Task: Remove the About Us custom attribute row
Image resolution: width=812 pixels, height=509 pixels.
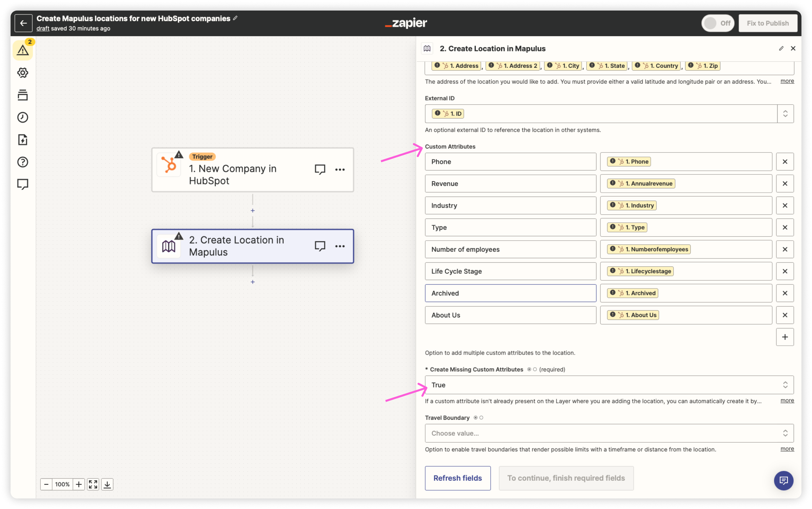Action: coord(785,315)
